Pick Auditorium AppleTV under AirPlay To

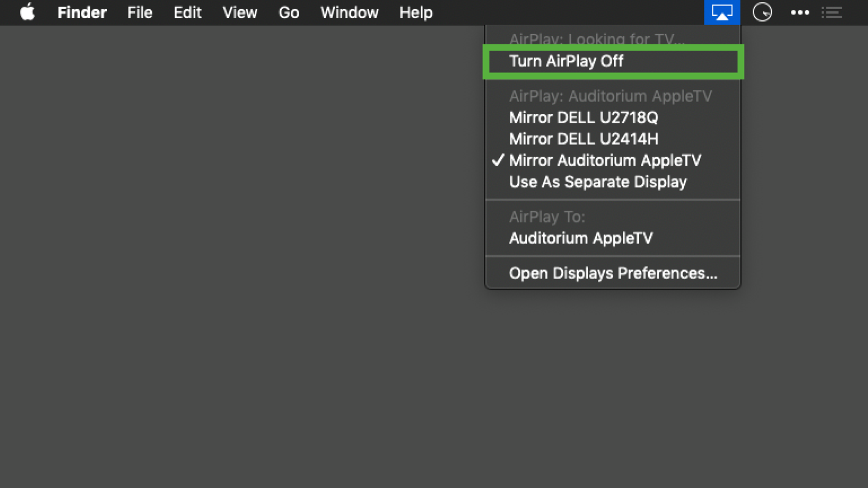click(x=581, y=238)
